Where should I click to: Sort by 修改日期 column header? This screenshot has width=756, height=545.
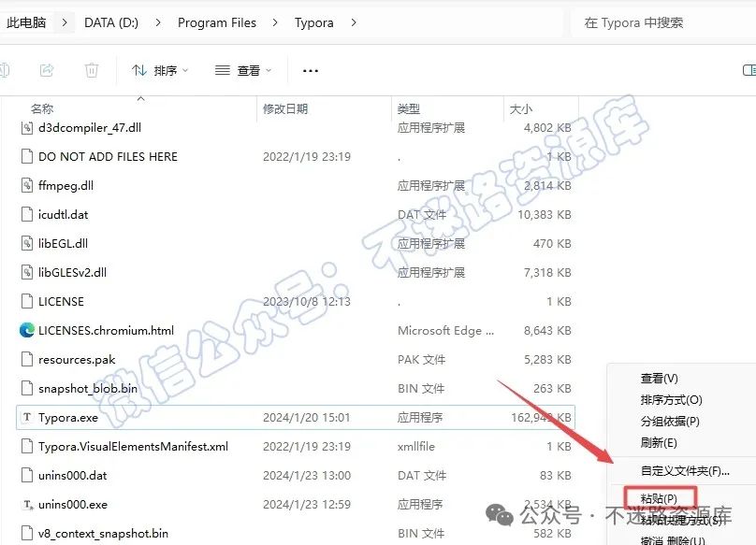[x=285, y=108]
